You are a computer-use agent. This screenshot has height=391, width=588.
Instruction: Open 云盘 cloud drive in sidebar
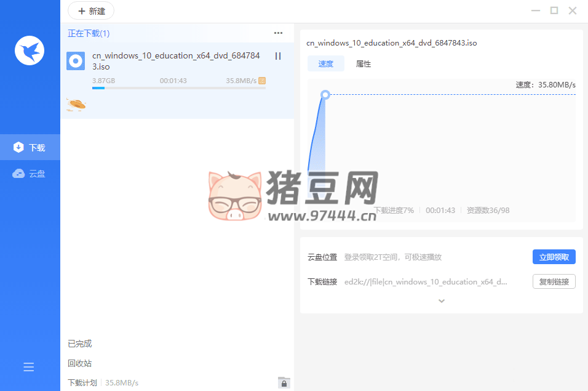[30, 174]
